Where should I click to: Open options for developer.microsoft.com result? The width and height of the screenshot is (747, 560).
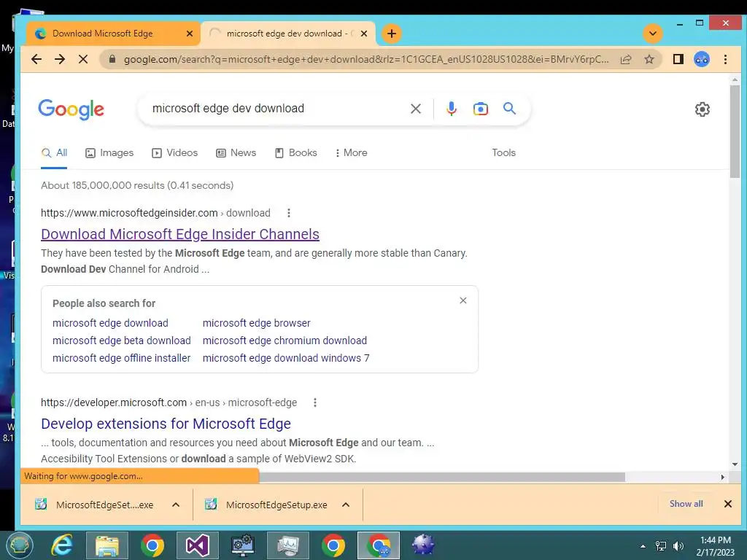point(315,402)
